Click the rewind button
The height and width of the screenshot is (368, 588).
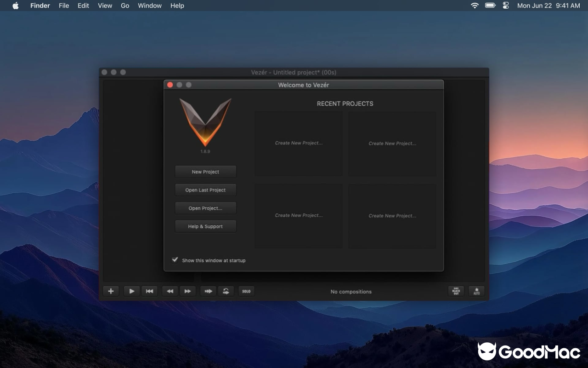pos(170,291)
